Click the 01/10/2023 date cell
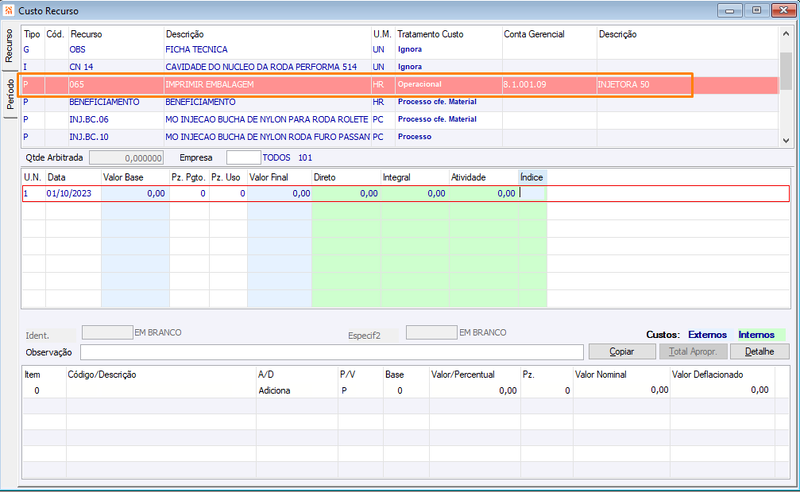 click(73, 193)
